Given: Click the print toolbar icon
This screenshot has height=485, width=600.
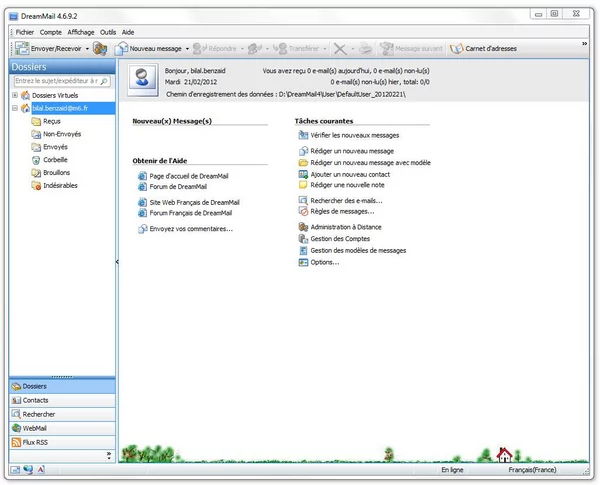Looking at the screenshot, I should 365,49.
